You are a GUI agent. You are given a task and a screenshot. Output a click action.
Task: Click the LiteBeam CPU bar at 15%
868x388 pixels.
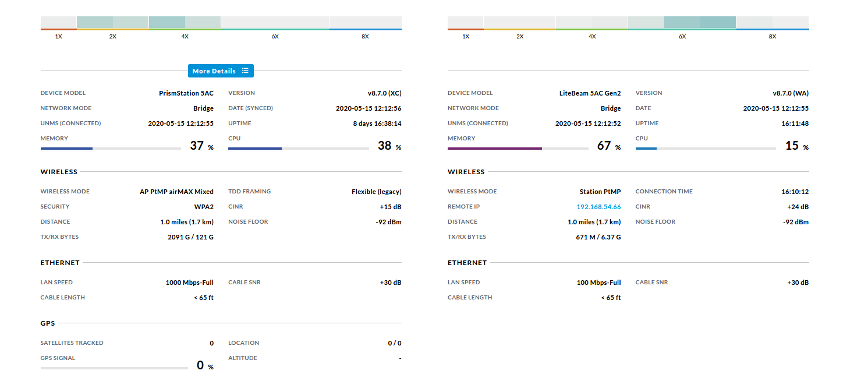pyautogui.click(x=705, y=149)
